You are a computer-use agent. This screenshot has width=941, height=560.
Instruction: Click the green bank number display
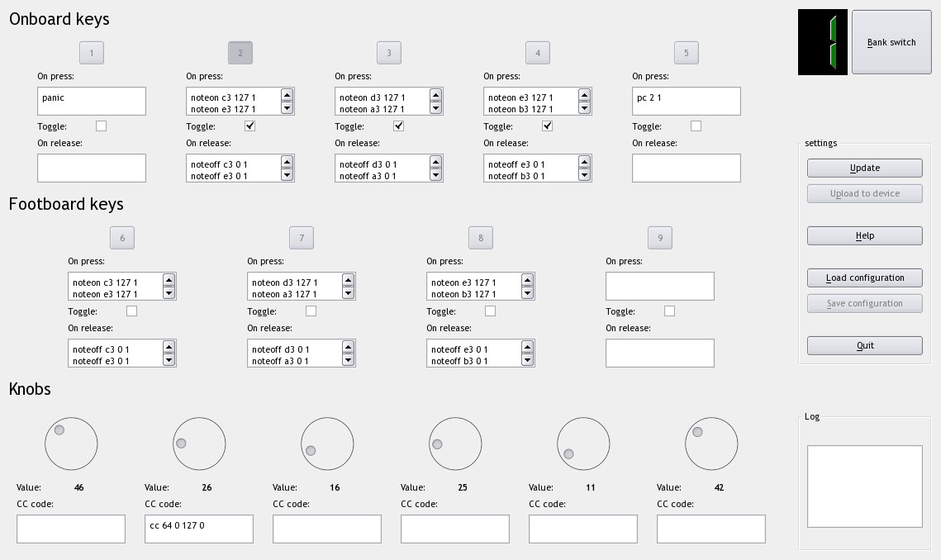[x=823, y=43]
